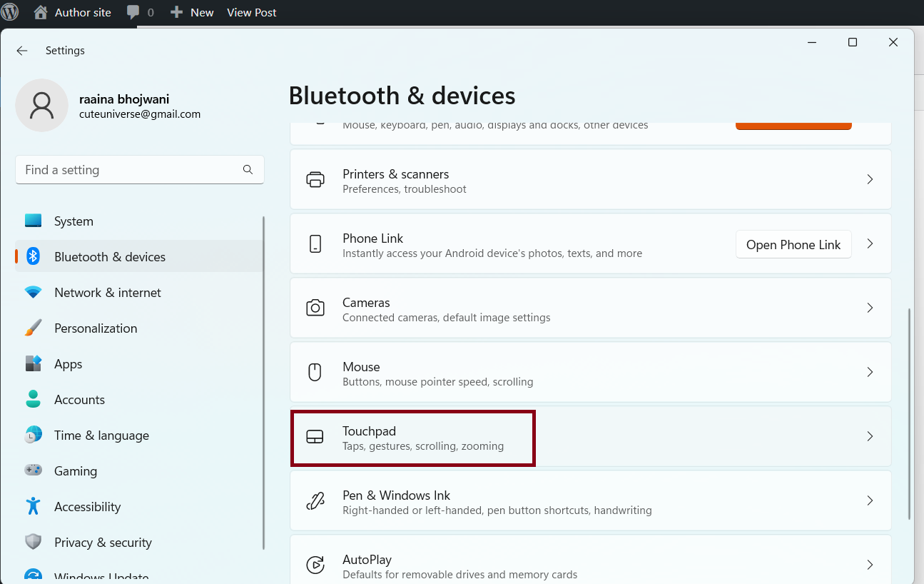Click the Open Phone Link button

pyautogui.click(x=793, y=244)
